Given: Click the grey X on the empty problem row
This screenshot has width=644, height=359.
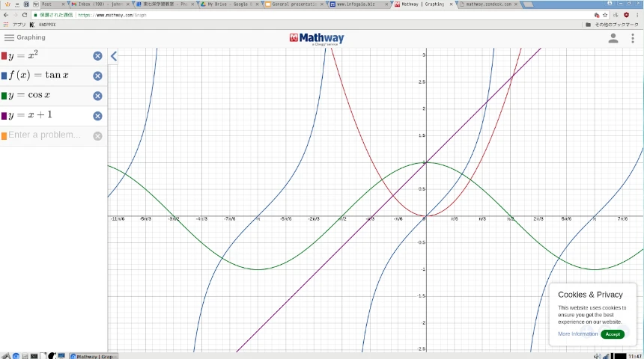Looking at the screenshot, I should point(97,136).
